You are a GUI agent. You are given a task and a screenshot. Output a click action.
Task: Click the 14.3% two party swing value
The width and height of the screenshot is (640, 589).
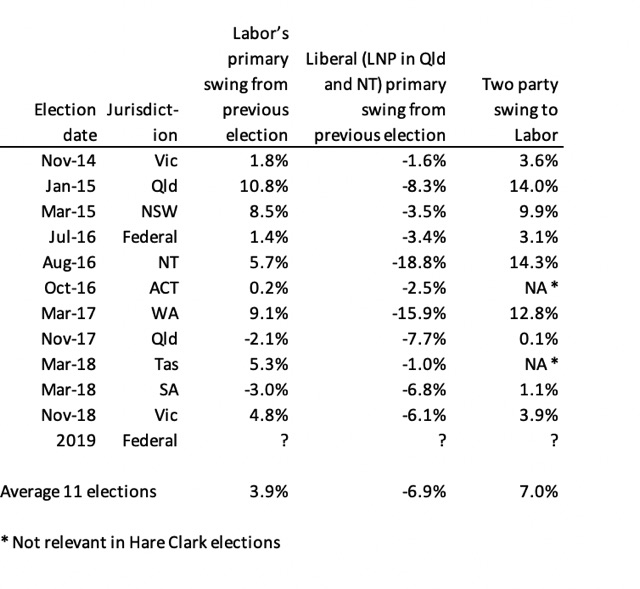pos(534,262)
